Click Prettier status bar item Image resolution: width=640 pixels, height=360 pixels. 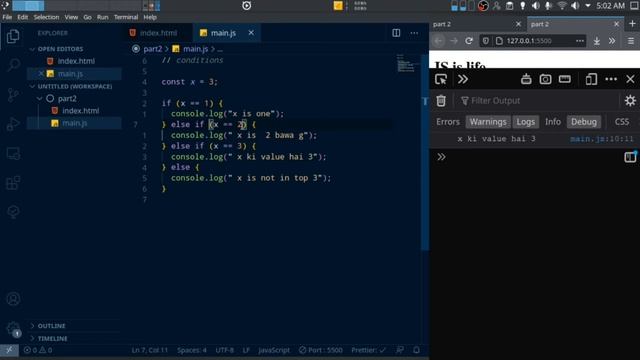[x=368, y=350]
